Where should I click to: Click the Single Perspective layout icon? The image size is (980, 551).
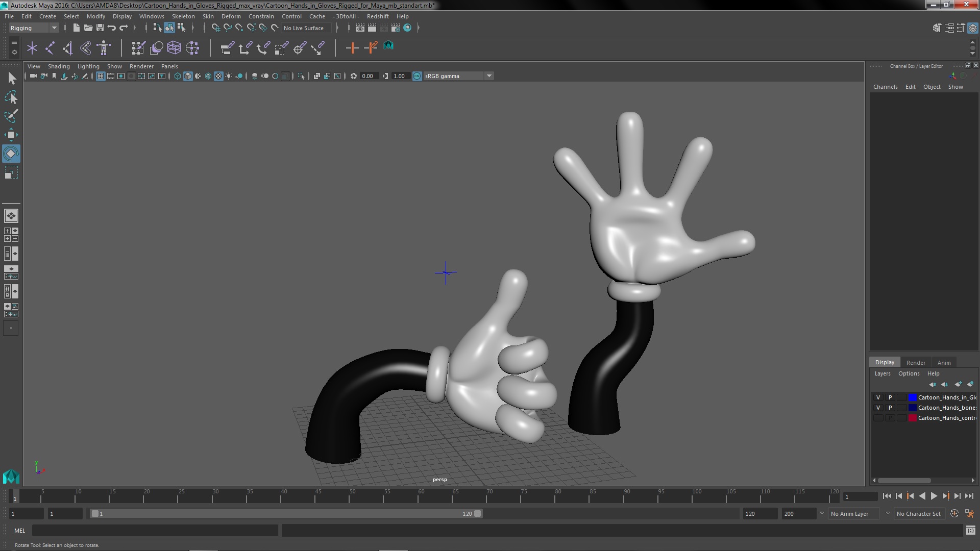(11, 216)
